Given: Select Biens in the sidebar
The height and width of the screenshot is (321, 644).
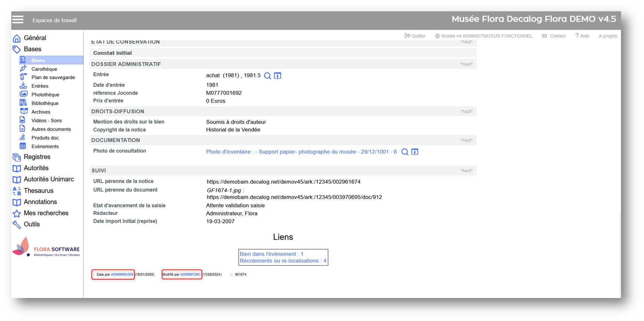Looking at the screenshot, I should point(38,60).
